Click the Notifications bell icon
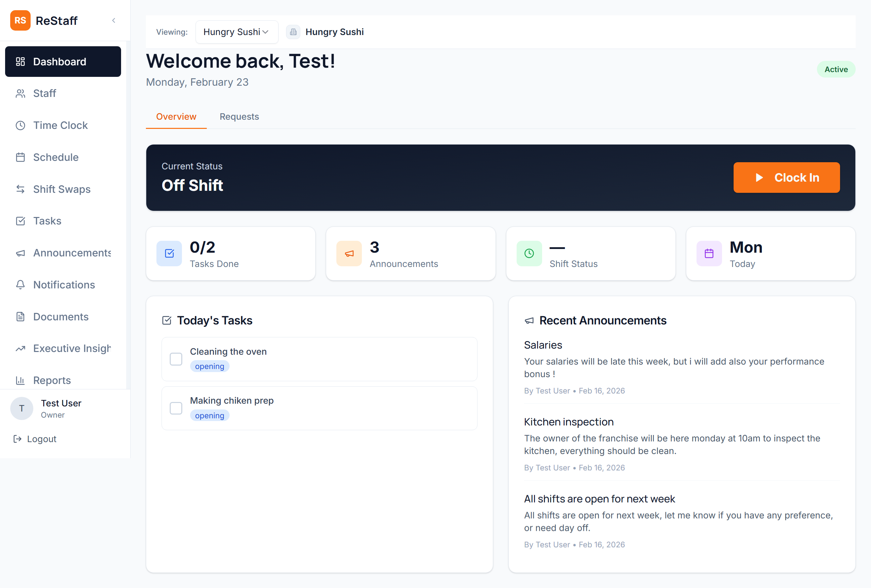Screen dimensions: 871x588 point(21,285)
